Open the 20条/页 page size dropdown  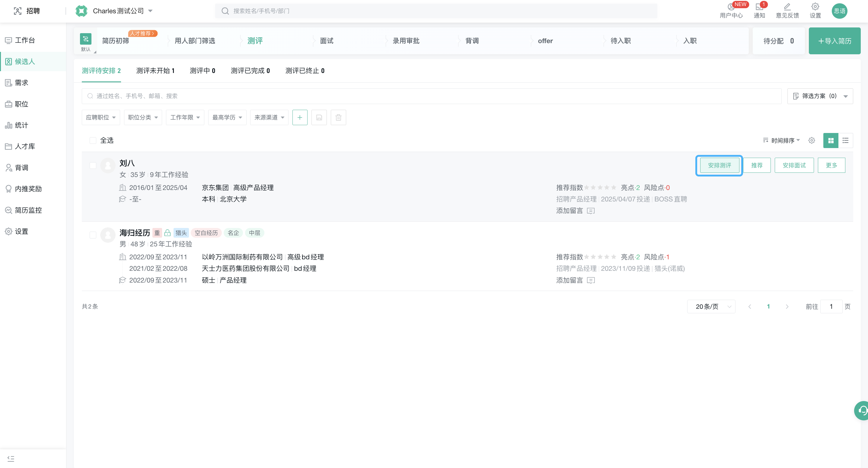711,306
